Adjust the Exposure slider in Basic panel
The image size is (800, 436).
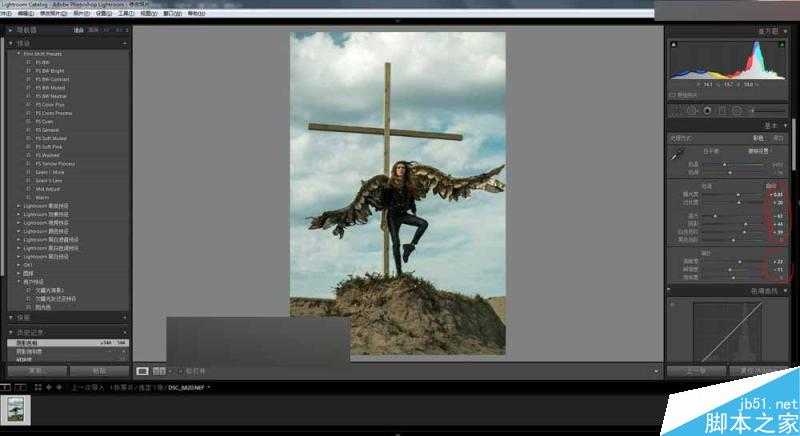click(738, 194)
